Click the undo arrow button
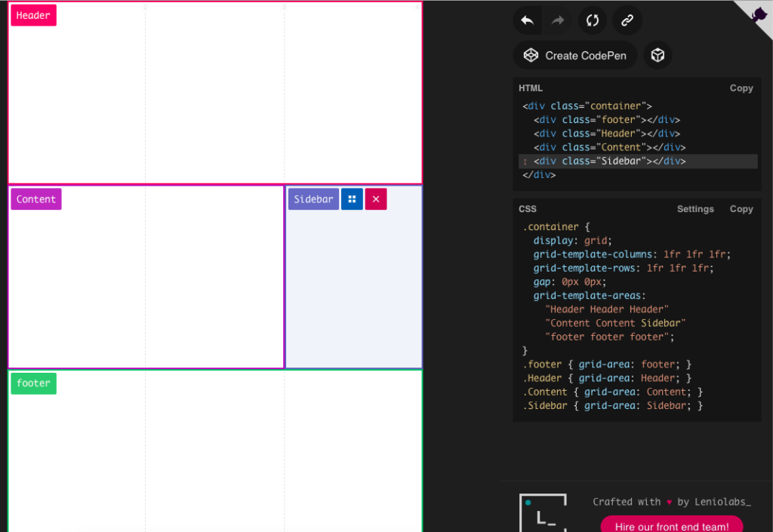 528,20
